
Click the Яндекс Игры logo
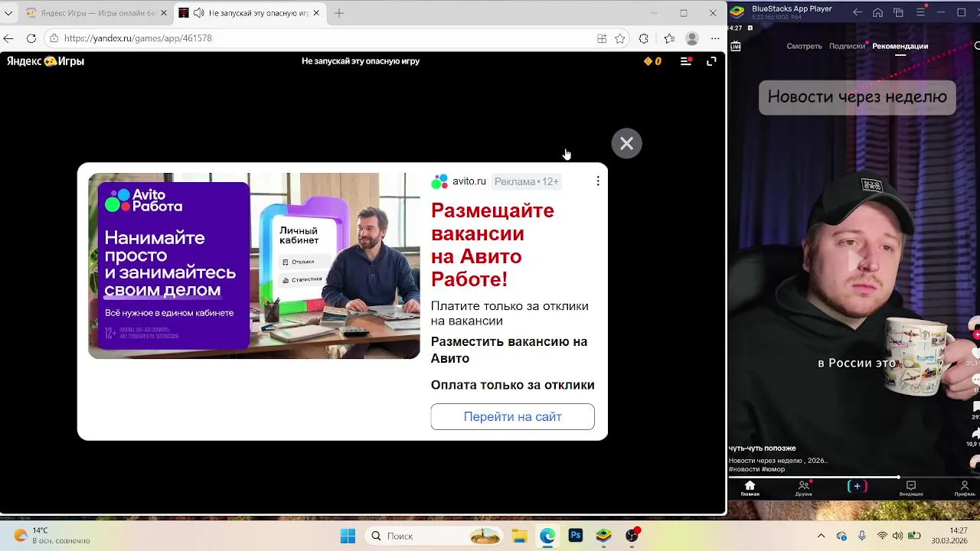pyautogui.click(x=46, y=61)
